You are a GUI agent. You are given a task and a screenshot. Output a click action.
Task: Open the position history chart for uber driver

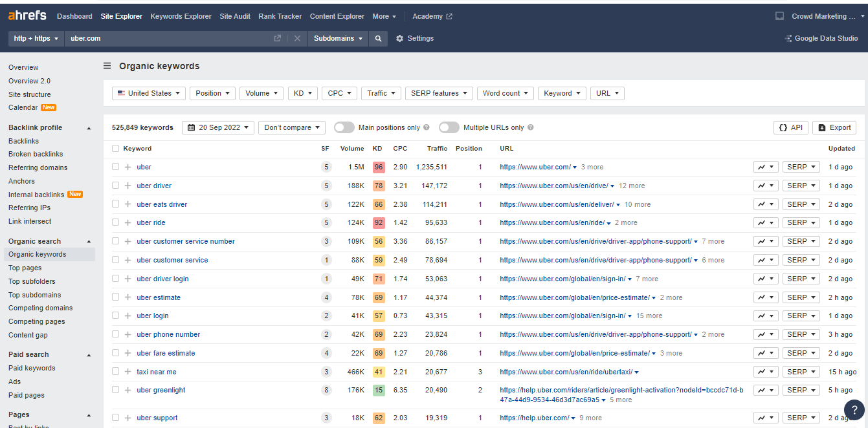764,186
